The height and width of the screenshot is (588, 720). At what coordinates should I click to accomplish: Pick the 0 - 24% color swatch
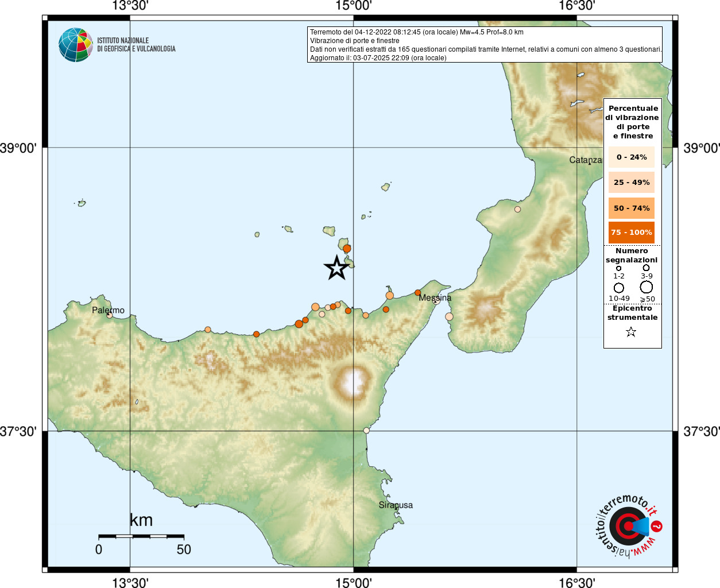tap(631, 157)
